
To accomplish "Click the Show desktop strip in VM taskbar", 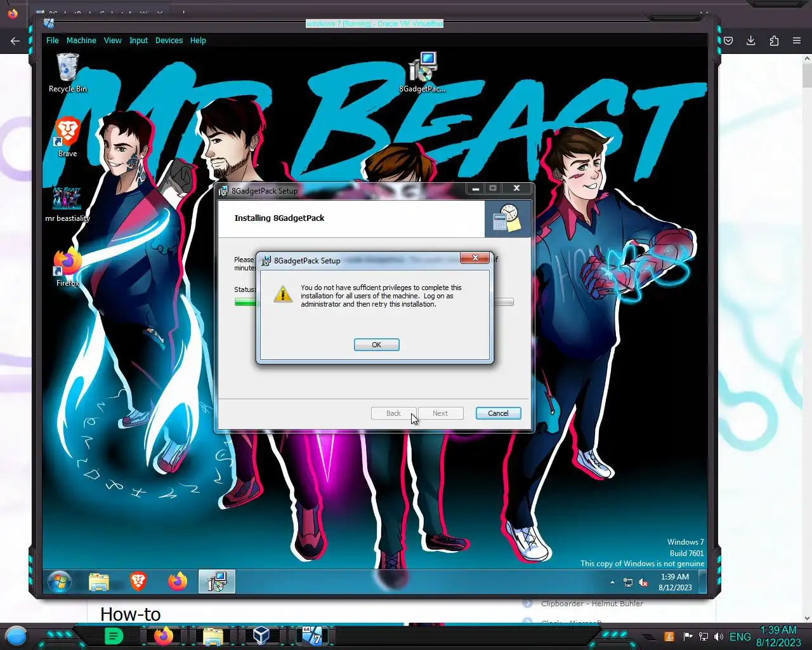I will point(702,581).
